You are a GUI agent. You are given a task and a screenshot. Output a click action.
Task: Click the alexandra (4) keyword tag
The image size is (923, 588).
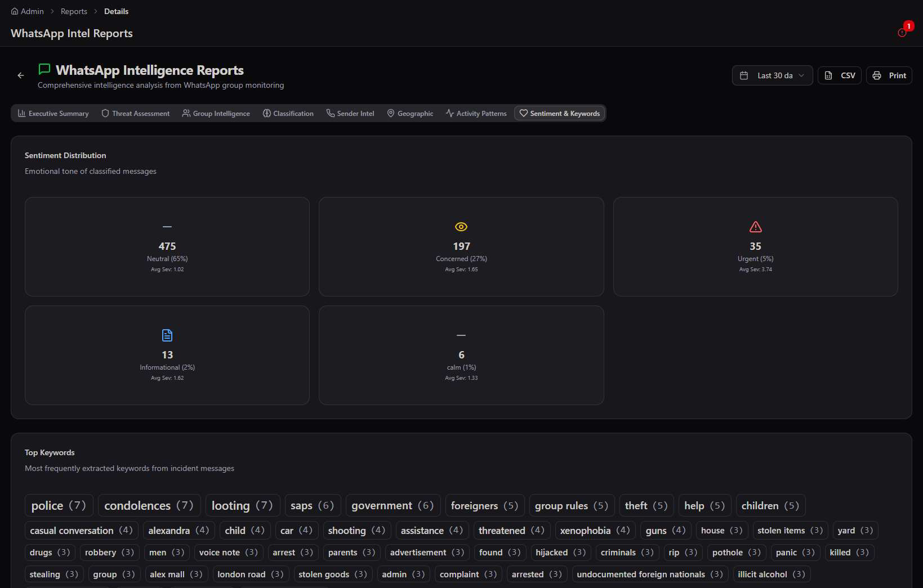(179, 530)
